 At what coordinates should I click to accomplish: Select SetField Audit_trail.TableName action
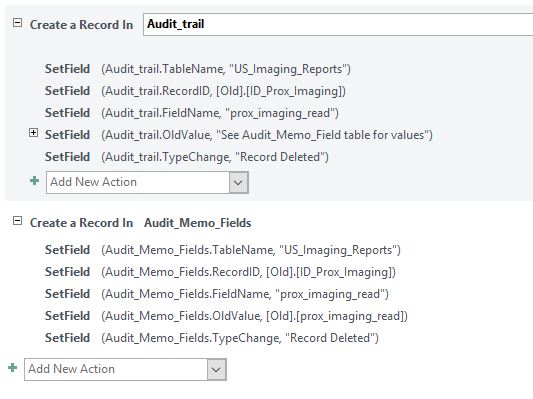click(198, 69)
